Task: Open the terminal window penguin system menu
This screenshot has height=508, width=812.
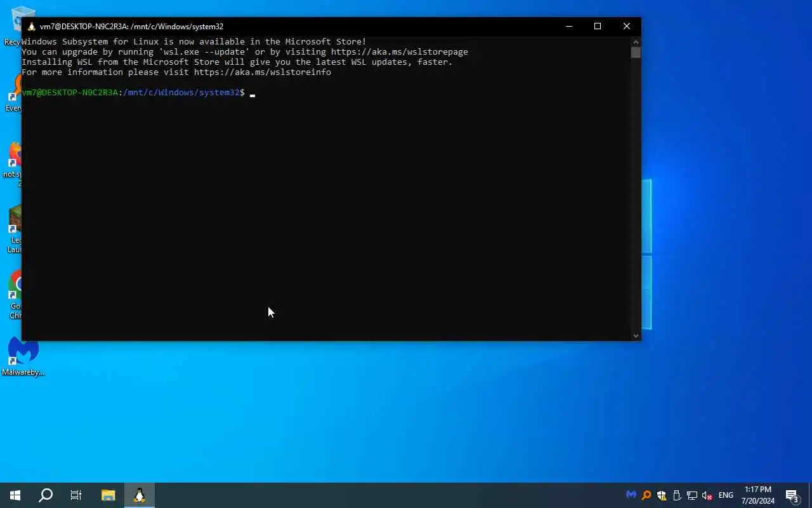Action: click(x=31, y=26)
